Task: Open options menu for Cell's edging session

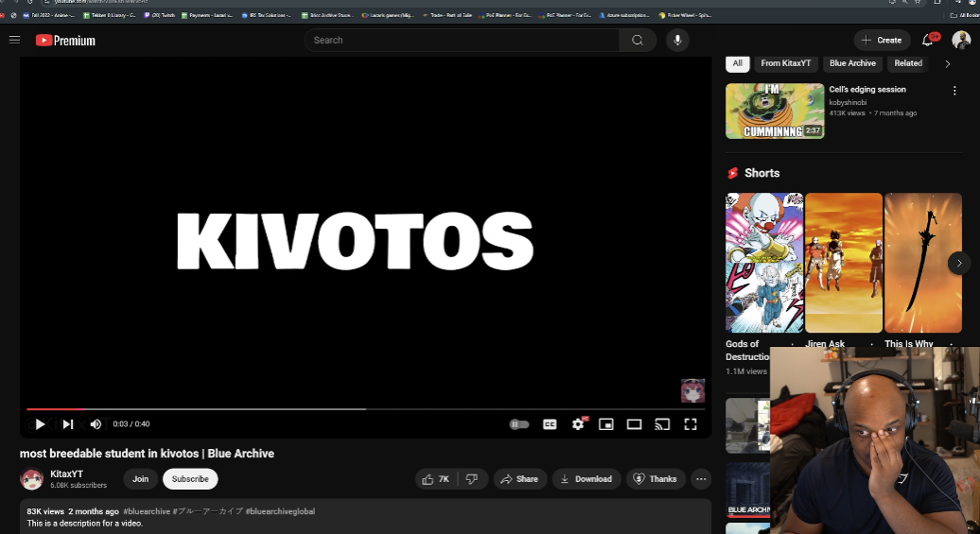Action: coord(954,91)
